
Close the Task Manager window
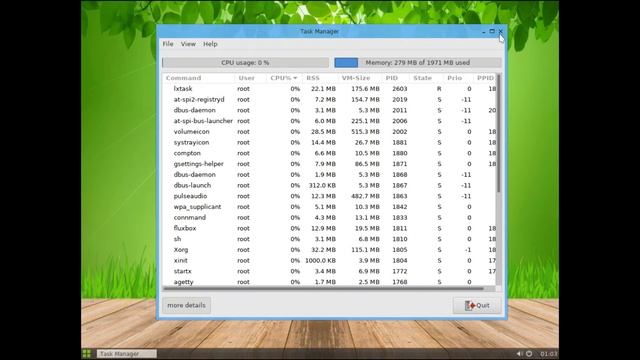point(500,31)
